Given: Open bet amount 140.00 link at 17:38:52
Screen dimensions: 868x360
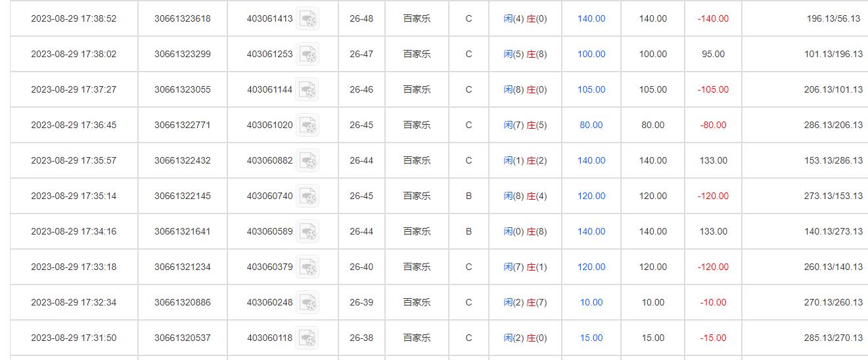Looking at the screenshot, I should pos(591,19).
